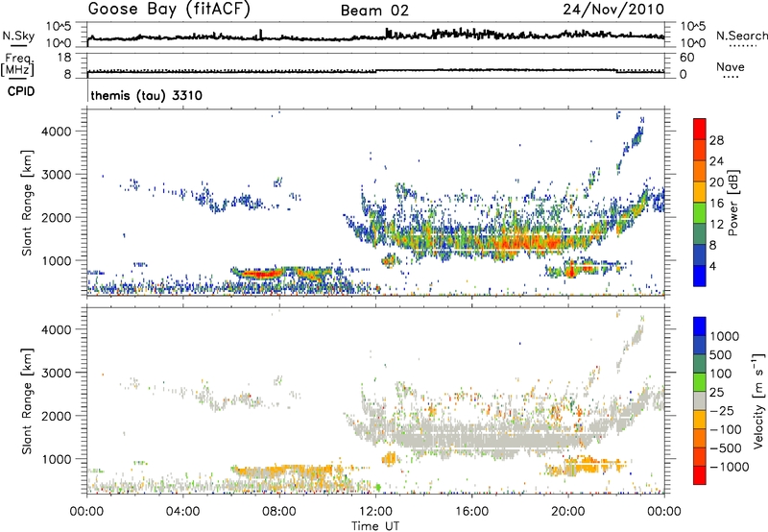Viewport: 768px width, 532px height.
Task: Click the "Goose Bay (fitACF)" plot title
Action: (169, 10)
